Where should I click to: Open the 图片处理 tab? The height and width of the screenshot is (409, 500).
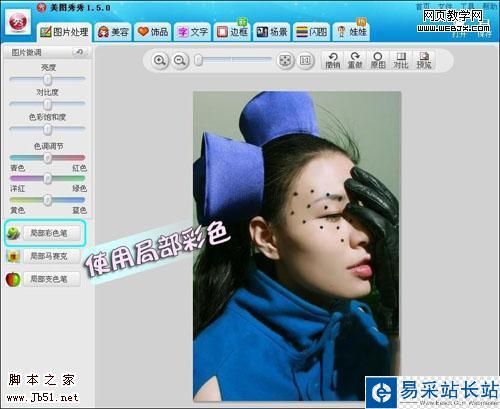click(x=64, y=32)
